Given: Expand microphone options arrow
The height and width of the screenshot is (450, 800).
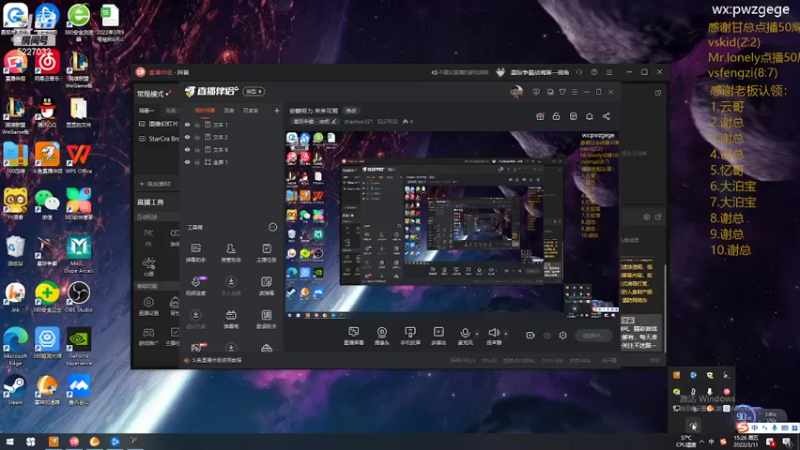Looking at the screenshot, I should point(477,334).
